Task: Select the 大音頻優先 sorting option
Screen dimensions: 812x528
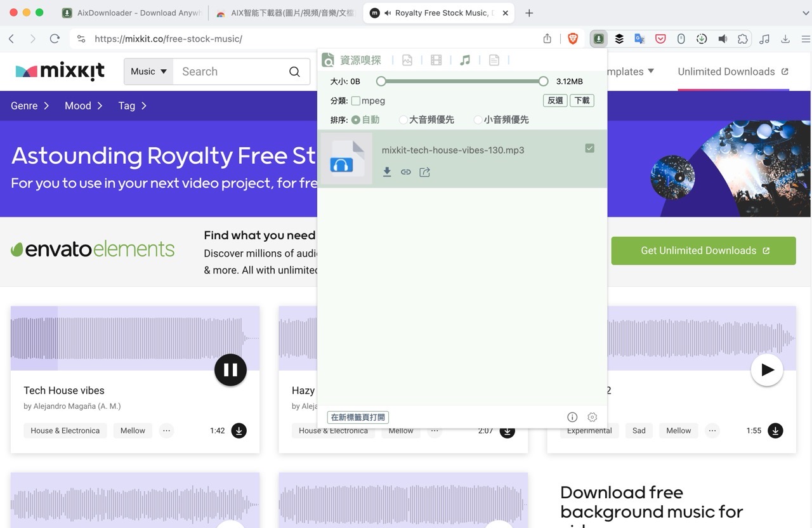Action: [403, 119]
